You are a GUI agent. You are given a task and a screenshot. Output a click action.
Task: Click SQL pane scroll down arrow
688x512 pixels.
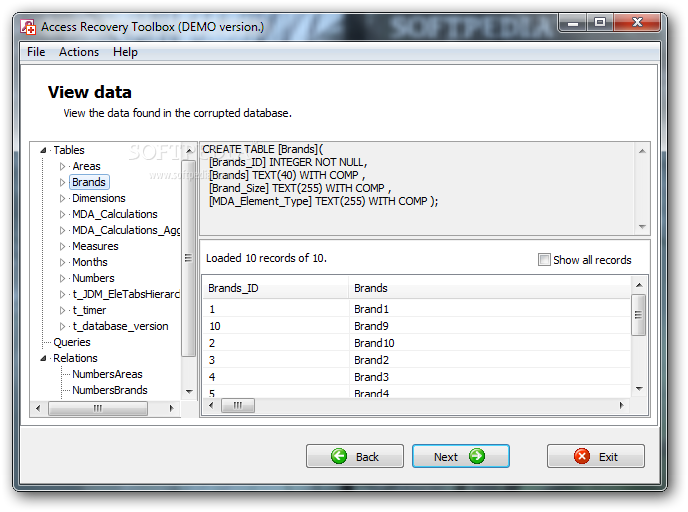642,227
